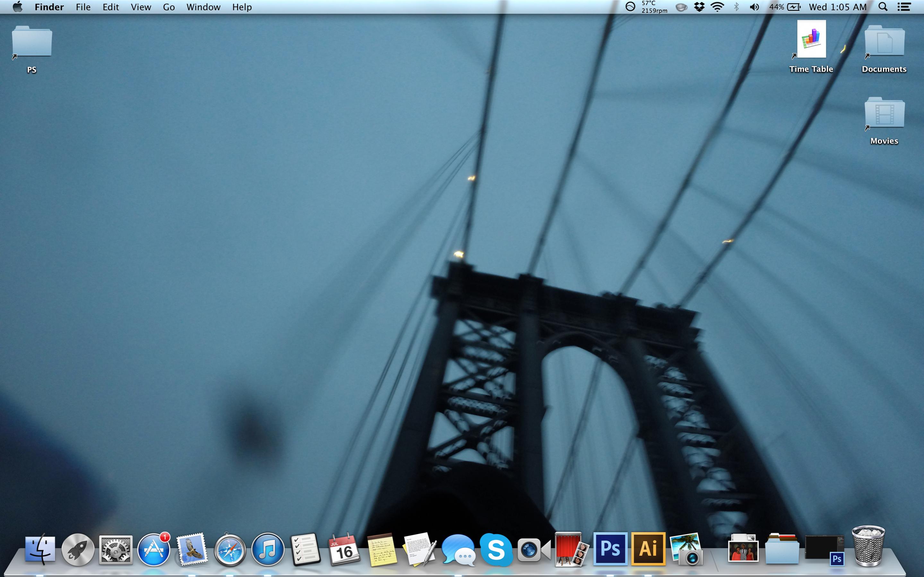Viewport: 924px width, 577px height.
Task: Open Notification Center list icon
Action: [x=904, y=7]
